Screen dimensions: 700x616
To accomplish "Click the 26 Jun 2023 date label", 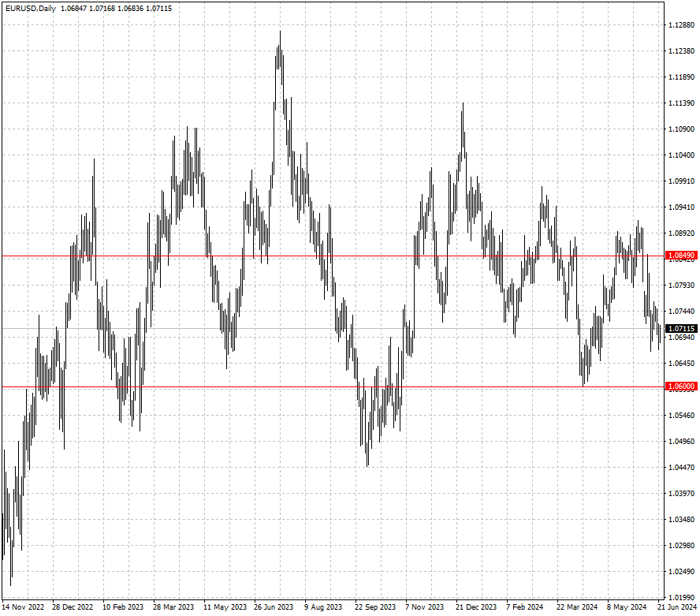I will (274, 607).
